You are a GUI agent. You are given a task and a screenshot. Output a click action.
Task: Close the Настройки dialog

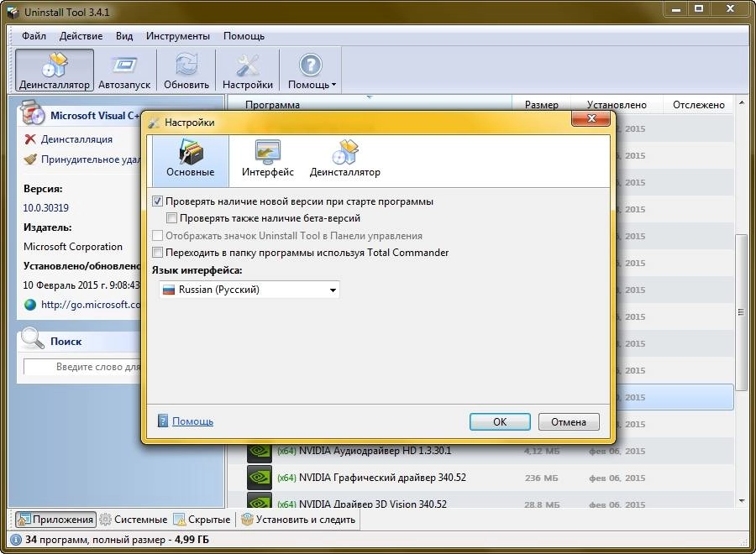591,118
